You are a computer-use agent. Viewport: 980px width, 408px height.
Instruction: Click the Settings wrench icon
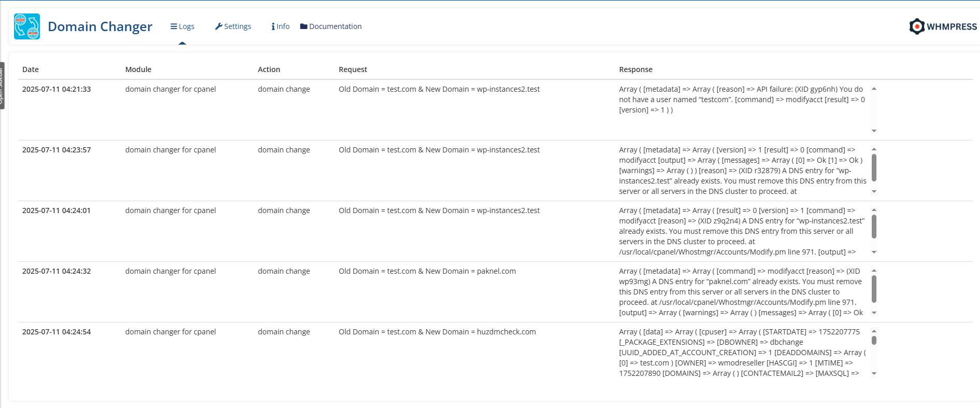point(219,26)
